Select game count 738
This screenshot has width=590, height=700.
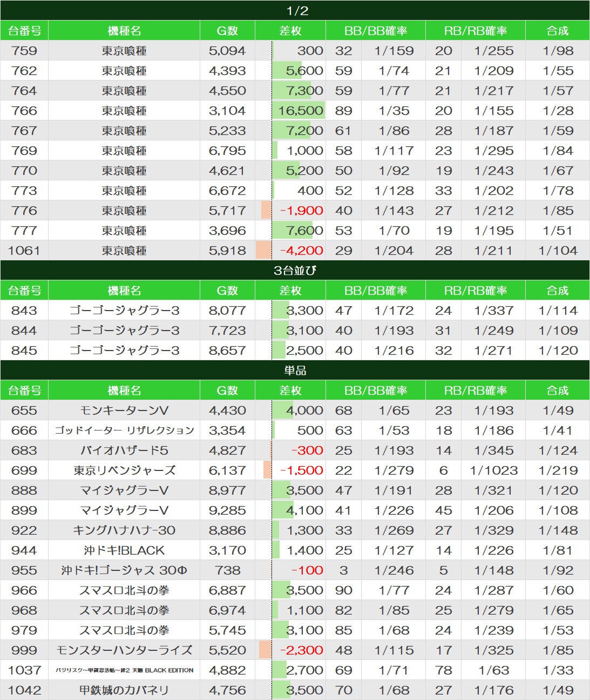pyautogui.click(x=227, y=570)
